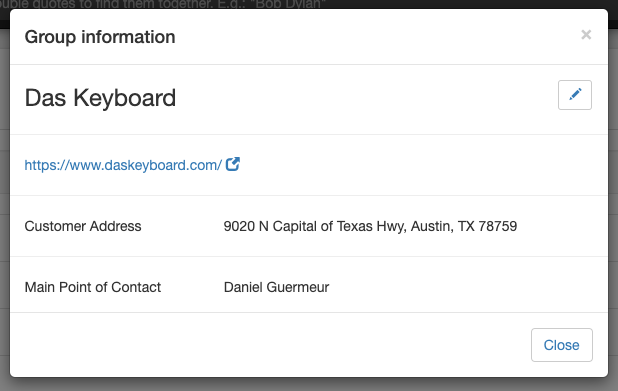The height and width of the screenshot is (391, 618).
Task: Click the "Group information" dialog title
Action: [x=100, y=37]
